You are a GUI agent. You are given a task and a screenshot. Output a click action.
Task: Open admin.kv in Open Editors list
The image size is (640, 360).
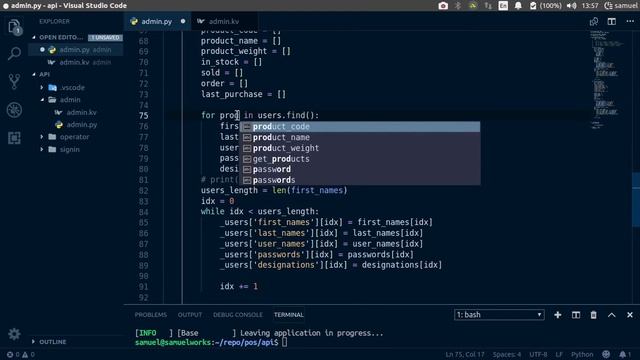[x=76, y=62]
